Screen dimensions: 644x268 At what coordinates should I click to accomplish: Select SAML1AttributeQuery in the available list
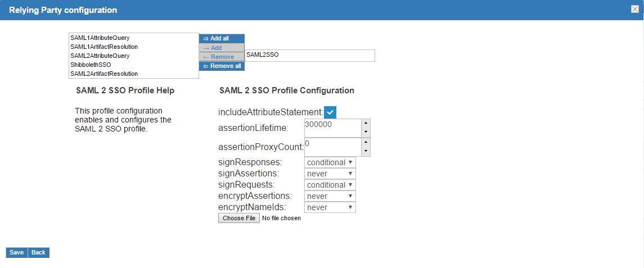coord(100,38)
